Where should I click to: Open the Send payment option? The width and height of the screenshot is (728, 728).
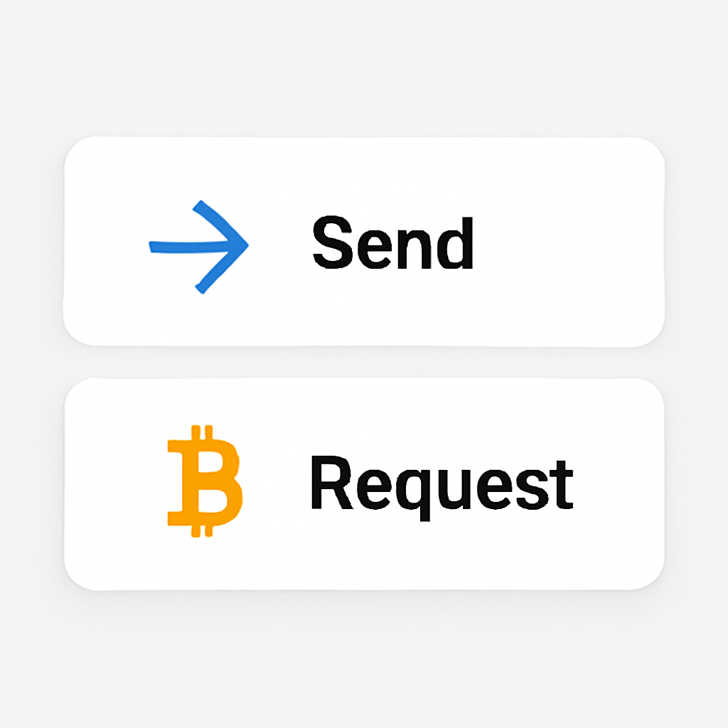coord(364,242)
